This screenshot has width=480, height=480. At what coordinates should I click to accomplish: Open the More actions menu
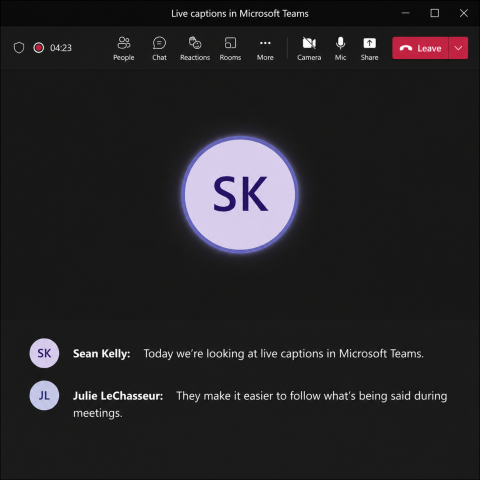tap(265, 49)
